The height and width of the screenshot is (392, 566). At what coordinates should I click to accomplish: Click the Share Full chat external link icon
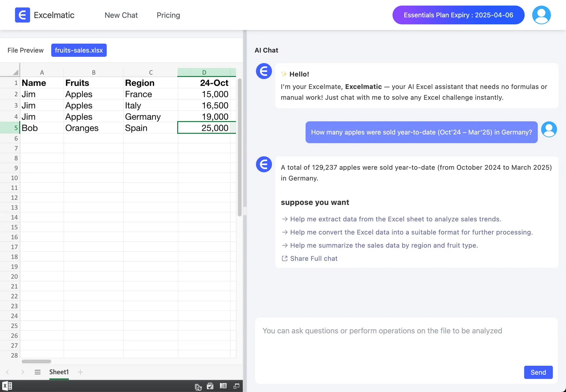click(284, 258)
